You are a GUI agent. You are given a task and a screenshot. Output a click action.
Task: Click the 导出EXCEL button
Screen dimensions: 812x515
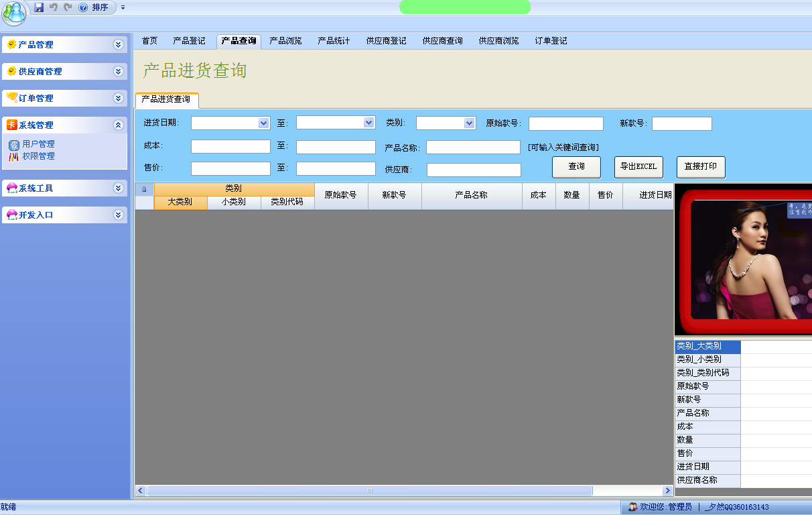tap(638, 167)
